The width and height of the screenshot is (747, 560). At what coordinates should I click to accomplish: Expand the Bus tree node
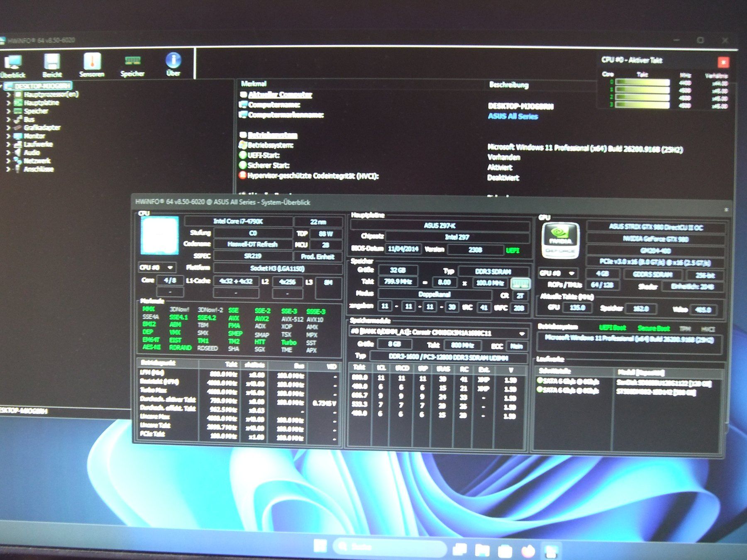click(8, 119)
